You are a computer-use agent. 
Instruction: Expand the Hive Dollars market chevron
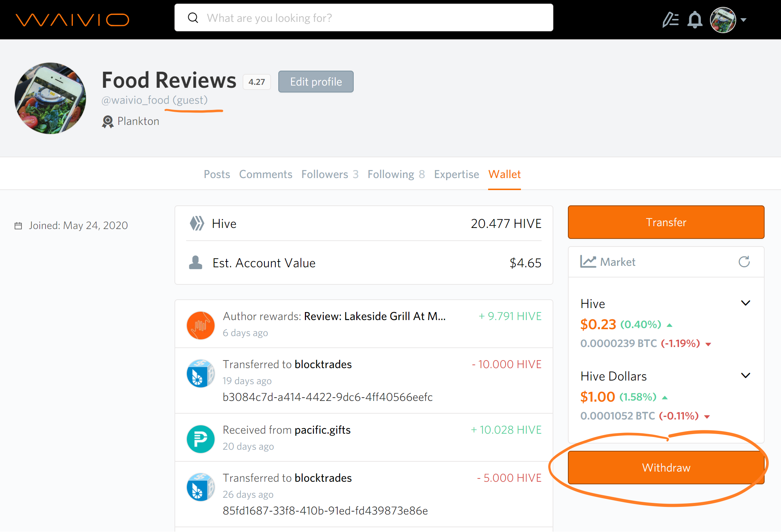coord(745,375)
